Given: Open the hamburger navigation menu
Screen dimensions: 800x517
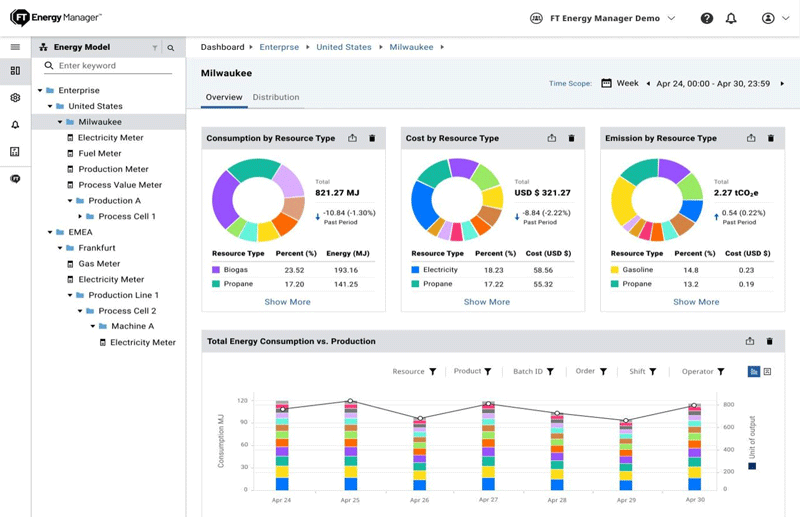Looking at the screenshot, I should click(x=15, y=47).
